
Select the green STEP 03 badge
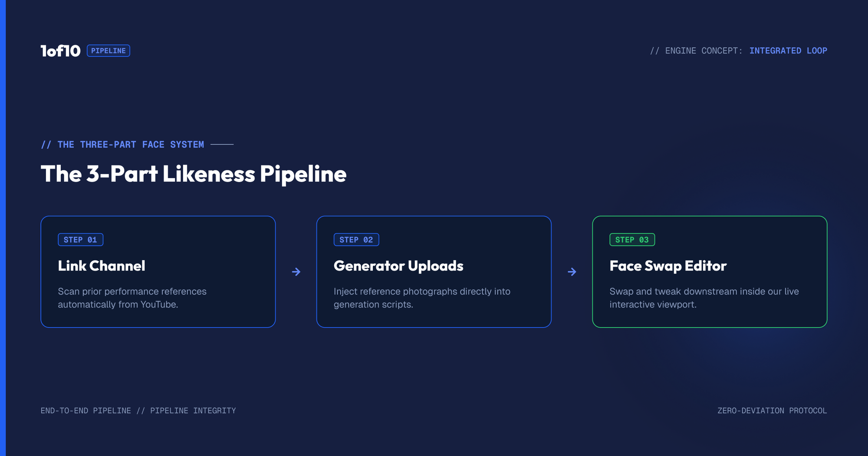[x=632, y=240]
